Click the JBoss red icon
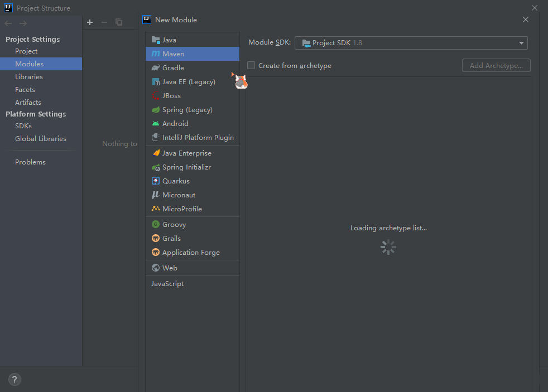548x392 pixels. coord(156,96)
